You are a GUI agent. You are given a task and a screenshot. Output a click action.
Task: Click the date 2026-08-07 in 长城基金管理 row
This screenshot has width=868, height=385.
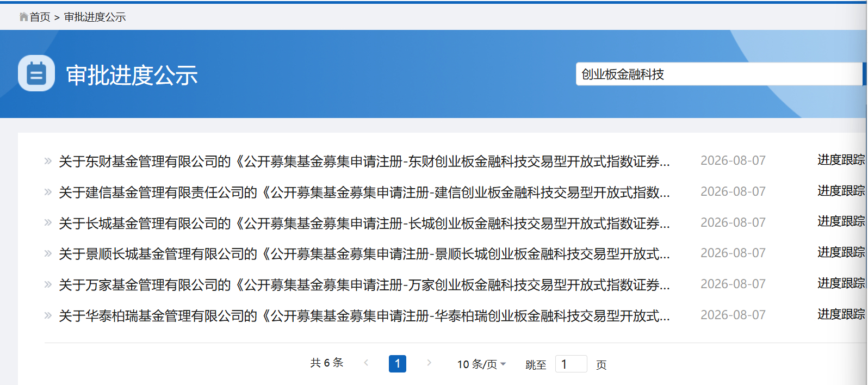[x=733, y=223]
